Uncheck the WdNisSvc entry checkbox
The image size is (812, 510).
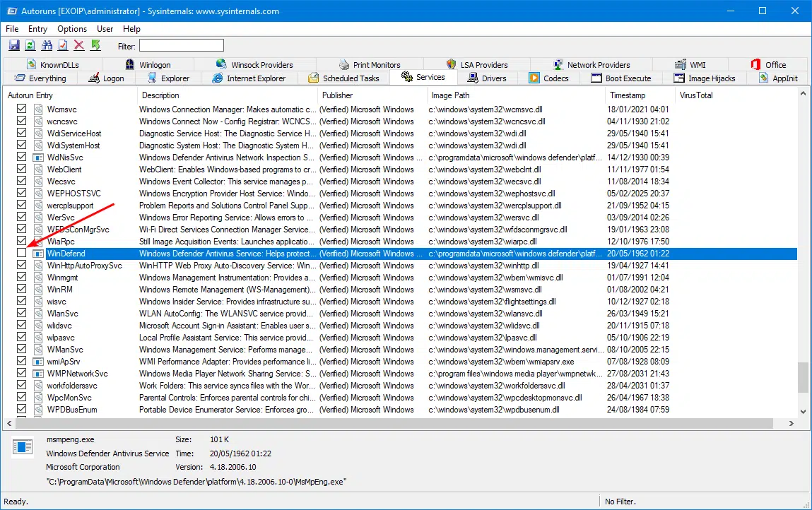(x=21, y=157)
